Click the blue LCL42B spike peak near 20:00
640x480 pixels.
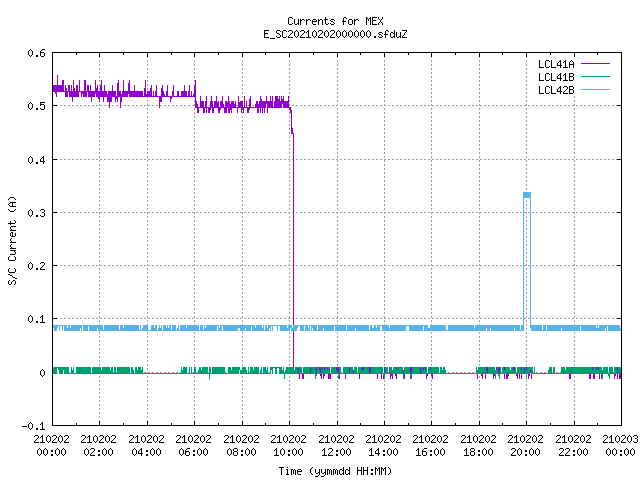click(527, 195)
